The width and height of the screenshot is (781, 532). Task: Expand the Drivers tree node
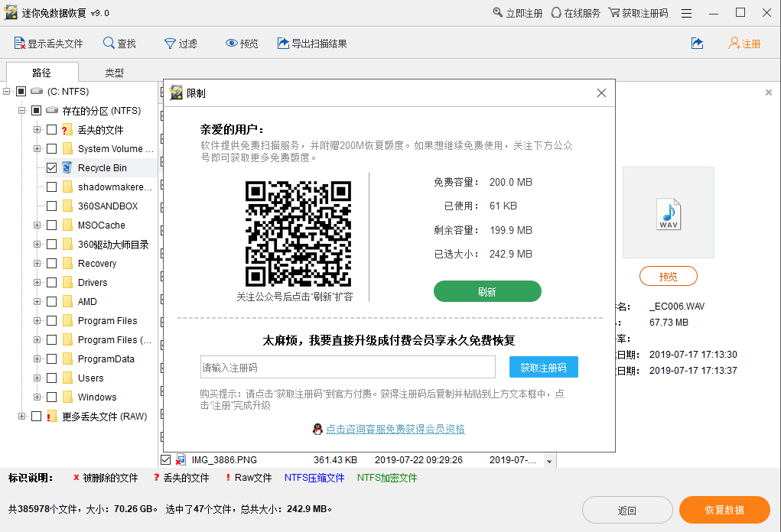click(x=37, y=282)
